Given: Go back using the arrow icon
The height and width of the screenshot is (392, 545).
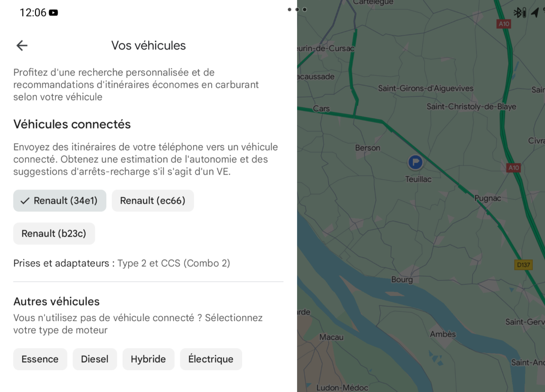Looking at the screenshot, I should (x=22, y=45).
